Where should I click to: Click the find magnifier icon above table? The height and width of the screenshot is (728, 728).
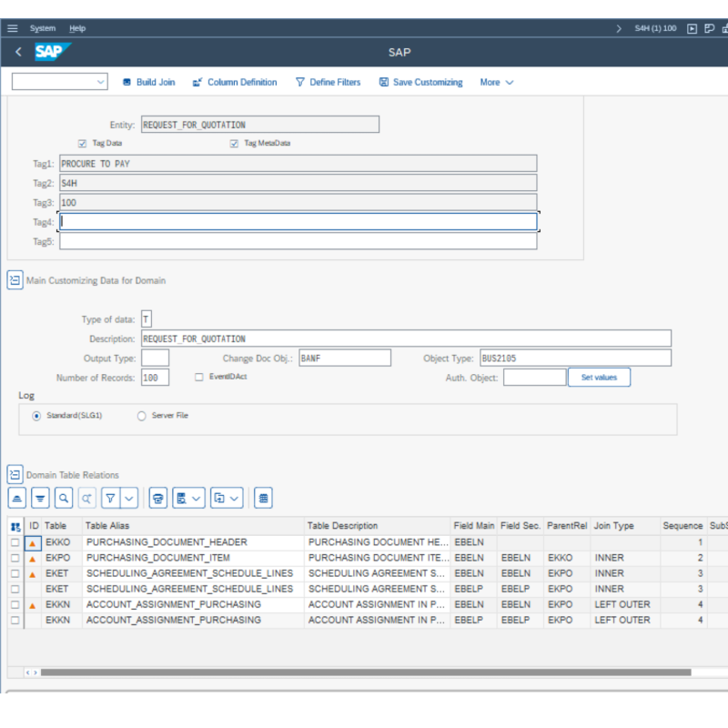(x=64, y=498)
